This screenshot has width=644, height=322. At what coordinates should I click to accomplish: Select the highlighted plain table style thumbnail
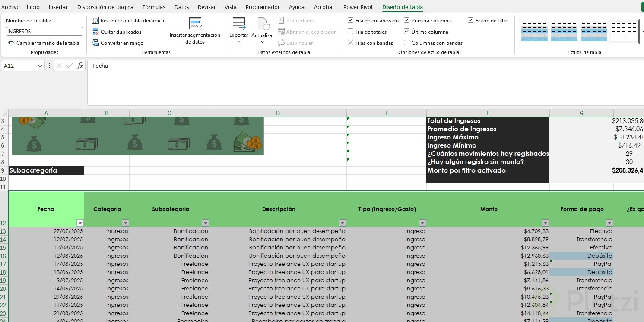click(x=624, y=31)
